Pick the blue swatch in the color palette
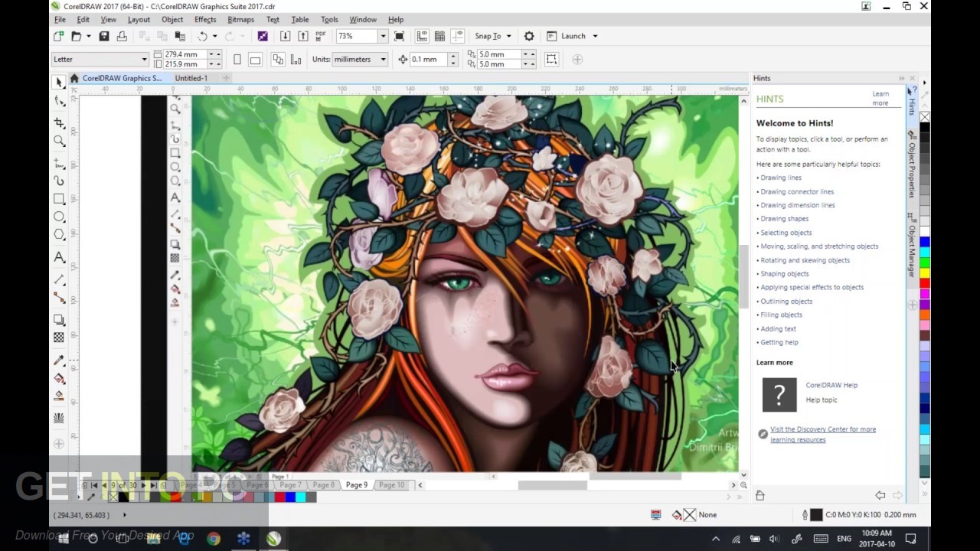 click(x=925, y=243)
